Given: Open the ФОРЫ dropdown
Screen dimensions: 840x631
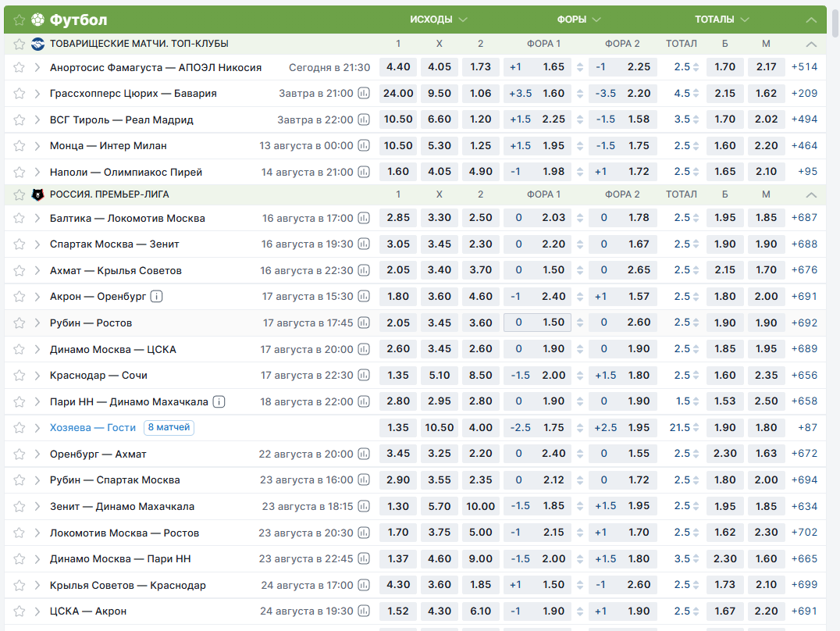Looking at the screenshot, I should click(x=578, y=20).
